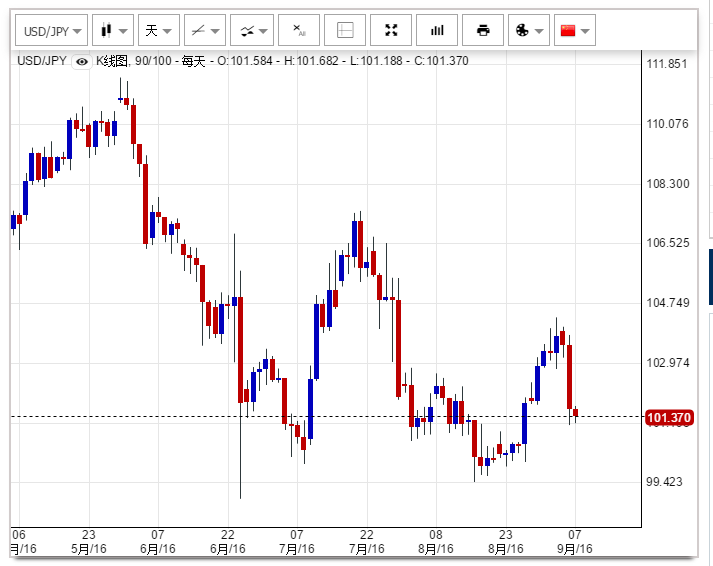Click the O:101.584 open value
Image resolution: width=713 pixels, height=566 pixels.
pyautogui.click(x=245, y=61)
